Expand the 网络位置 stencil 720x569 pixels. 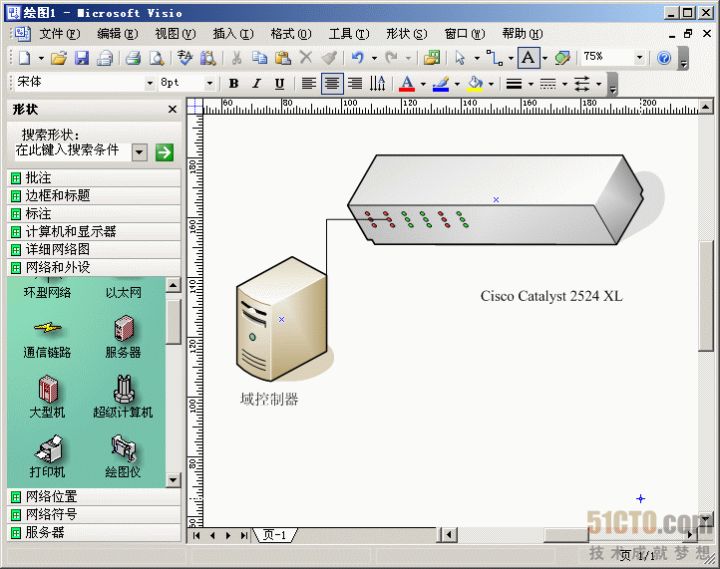pyautogui.click(x=94, y=496)
